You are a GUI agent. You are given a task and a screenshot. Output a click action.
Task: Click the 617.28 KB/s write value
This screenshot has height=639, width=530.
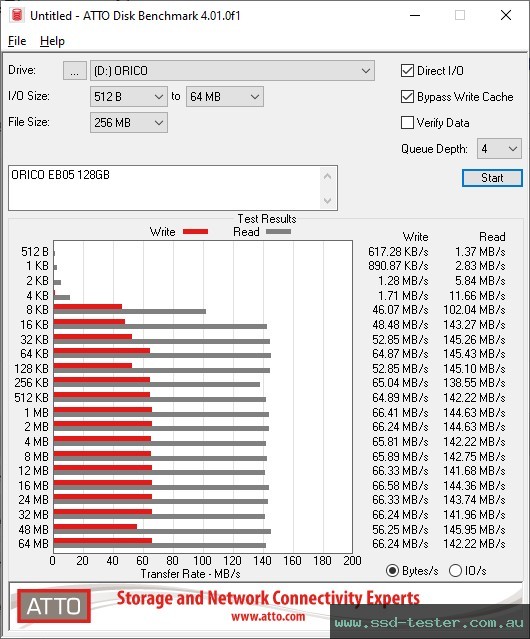coord(398,252)
